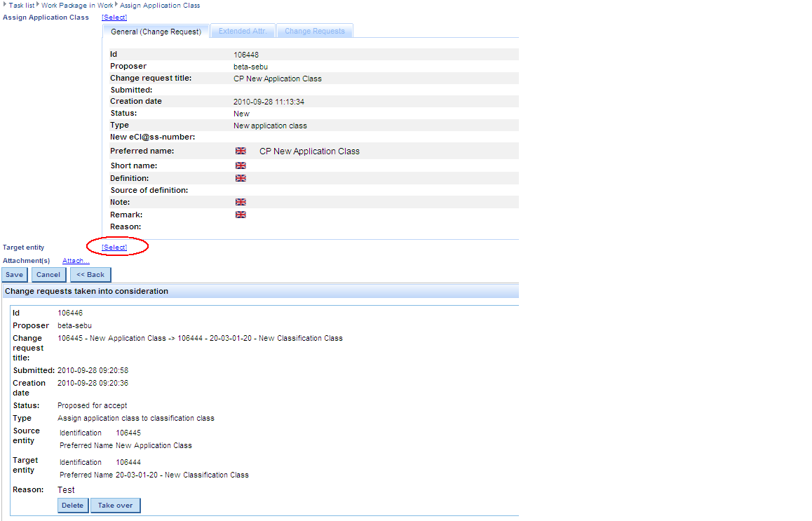Go back using the << Back button
The image size is (812, 521).
tap(90, 275)
